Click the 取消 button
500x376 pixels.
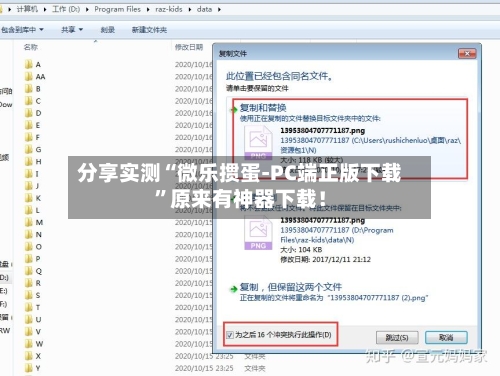click(x=446, y=337)
